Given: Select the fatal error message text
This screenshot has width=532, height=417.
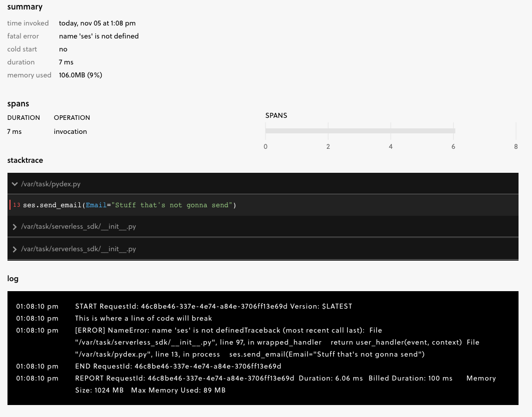Looking at the screenshot, I should coord(99,36).
